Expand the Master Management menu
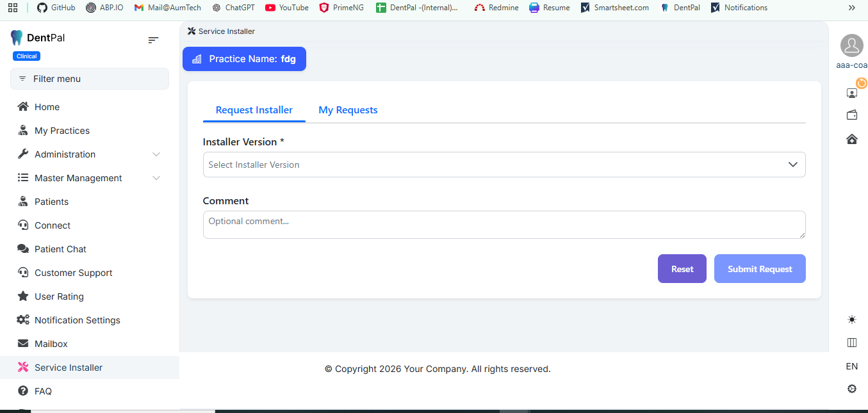 [x=90, y=178]
